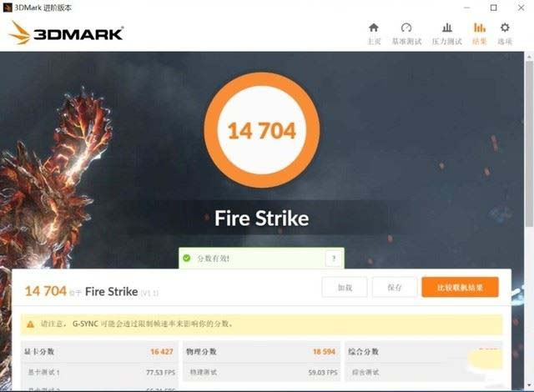Click the 3DMARK logo in header
The height and width of the screenshot is (392, 534).
pyautogui.click(x=65, y=33)
